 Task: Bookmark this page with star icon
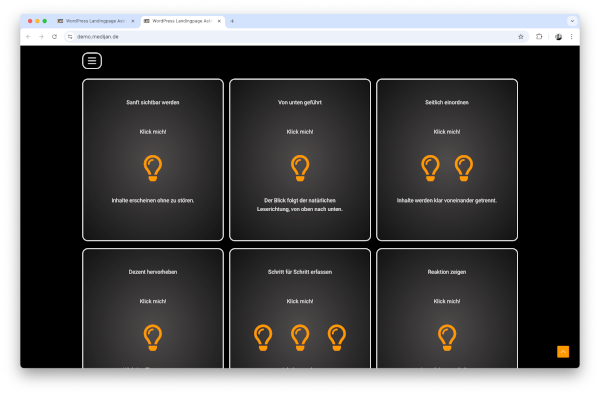click(520, 37)
